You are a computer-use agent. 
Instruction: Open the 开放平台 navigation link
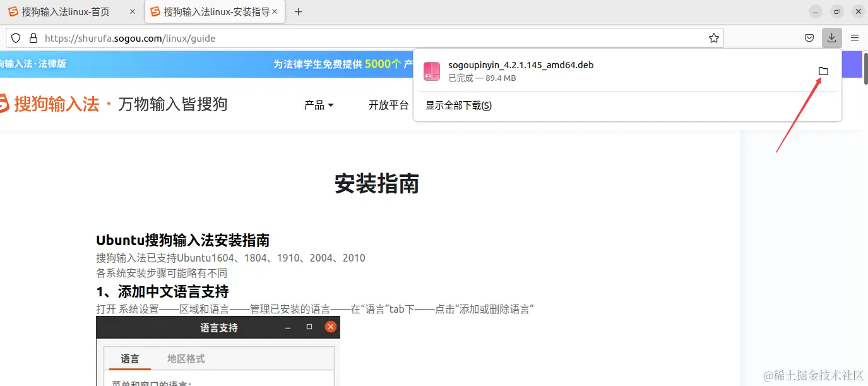coord(389,105)
